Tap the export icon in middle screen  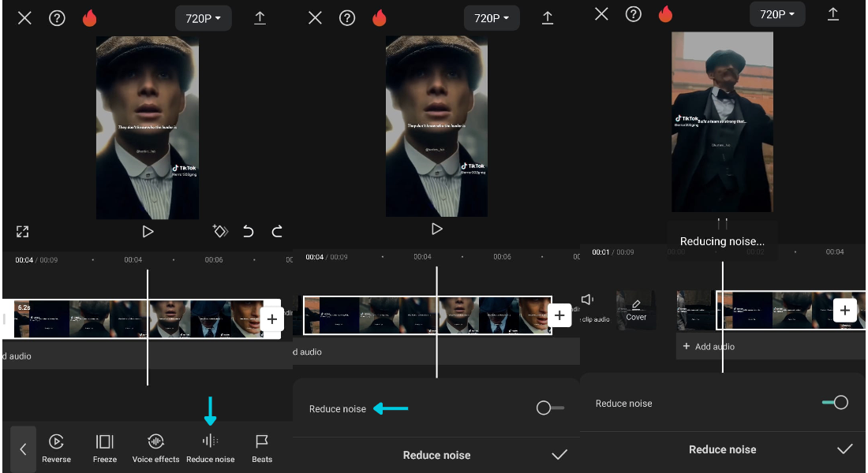click(548, 18)
